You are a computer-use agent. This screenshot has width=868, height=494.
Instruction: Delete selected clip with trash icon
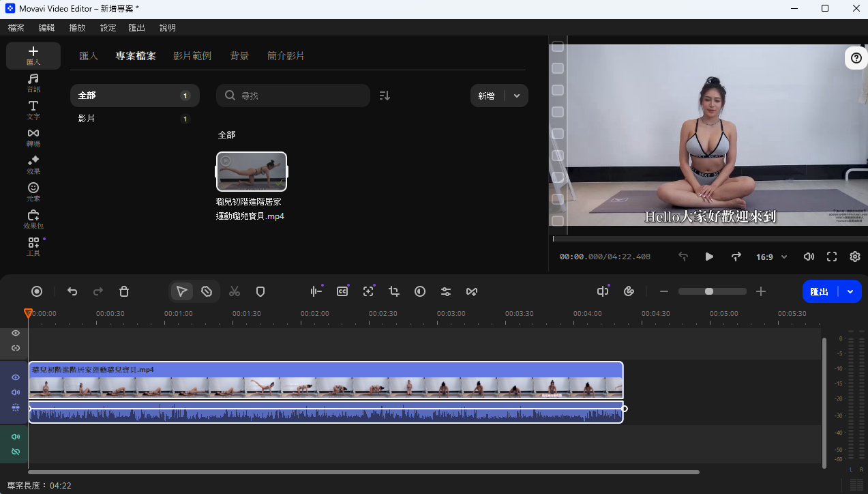124,291
